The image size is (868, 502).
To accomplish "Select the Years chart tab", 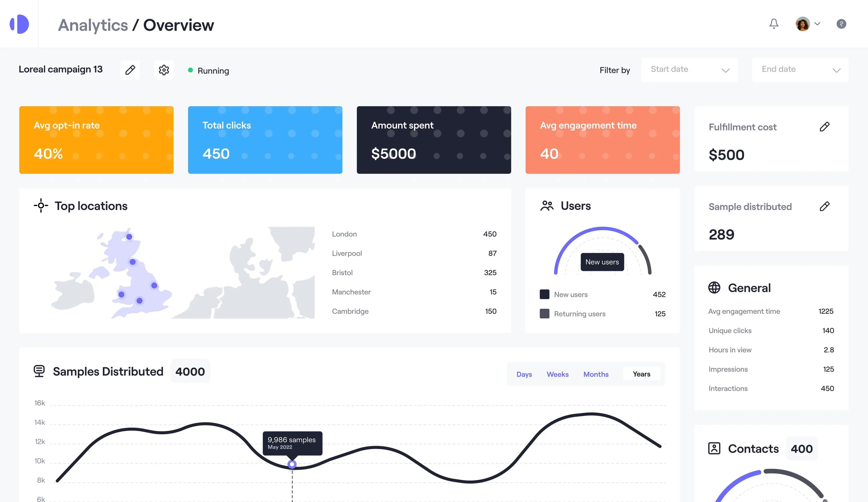I will 641,374.
